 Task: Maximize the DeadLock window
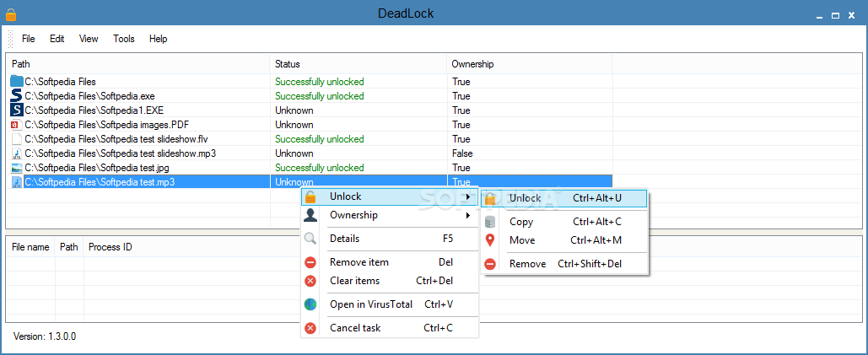(x=836, y=15)
